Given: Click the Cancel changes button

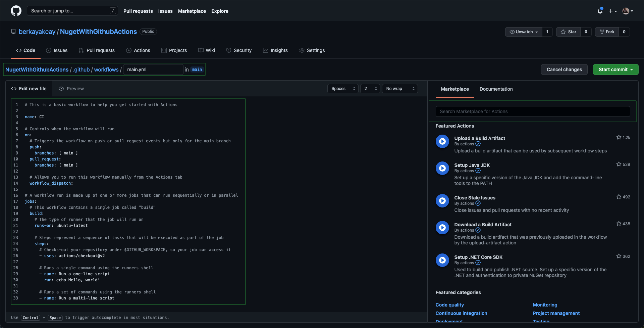Looking at the screenshot, I should click(564, 69).
